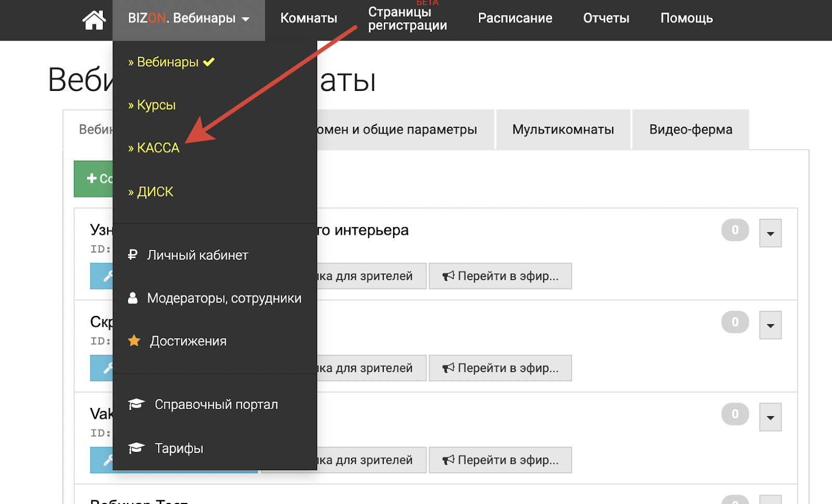Click the zero counter badge of first room
832x504 pixels.
click(x=735, y=230)
